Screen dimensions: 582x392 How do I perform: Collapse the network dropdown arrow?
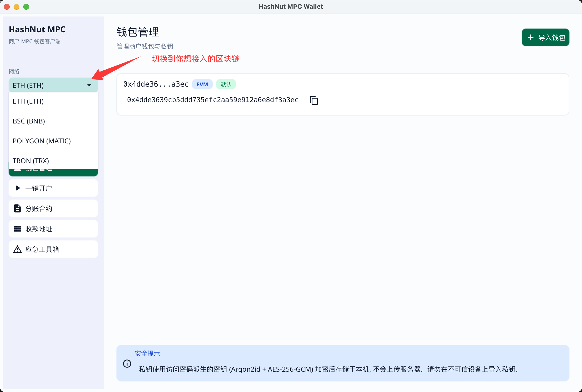[89, 85]
